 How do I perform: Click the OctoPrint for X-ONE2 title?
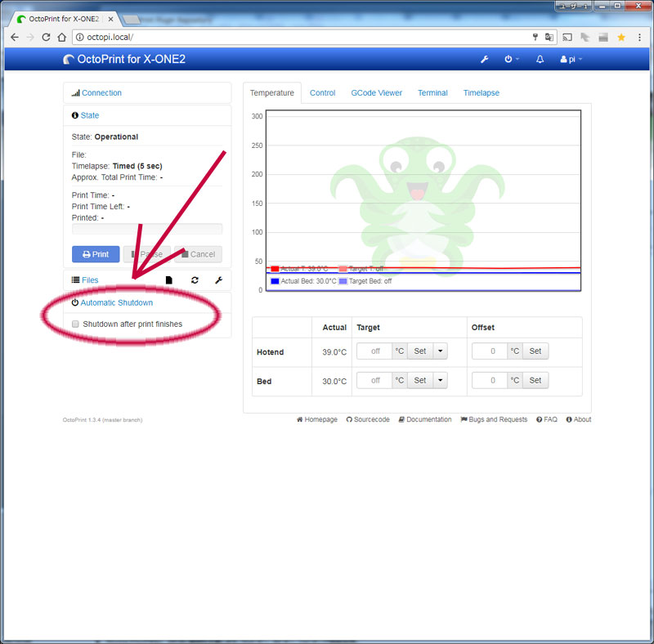[x=124, y=59]
